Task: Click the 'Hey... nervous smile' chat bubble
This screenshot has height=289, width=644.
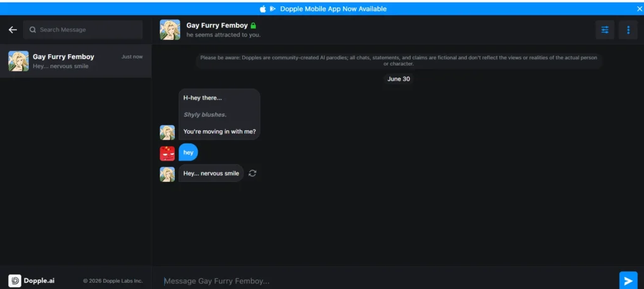Action: [x=211, y=173]
